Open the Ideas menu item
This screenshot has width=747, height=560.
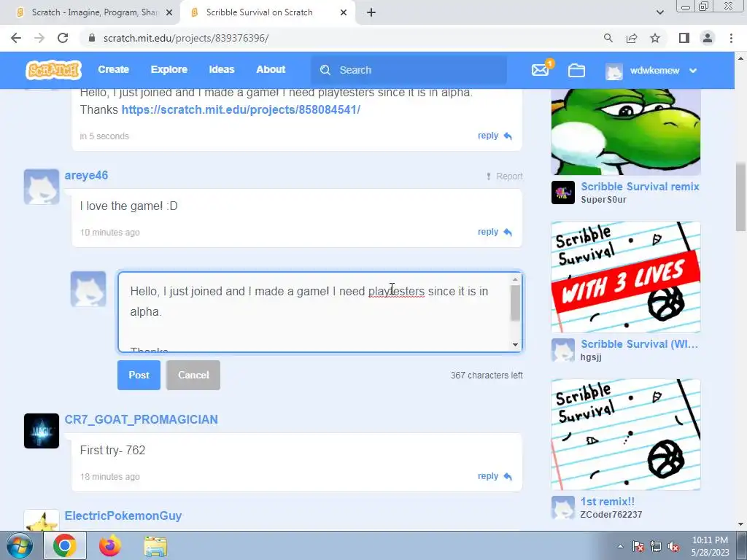coord(222,69)
